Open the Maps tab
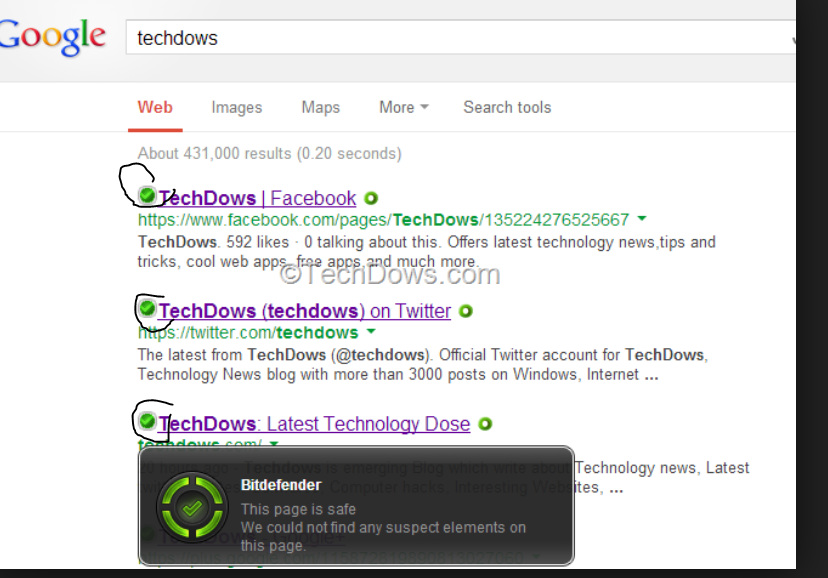828x578 pixels. 321,107
